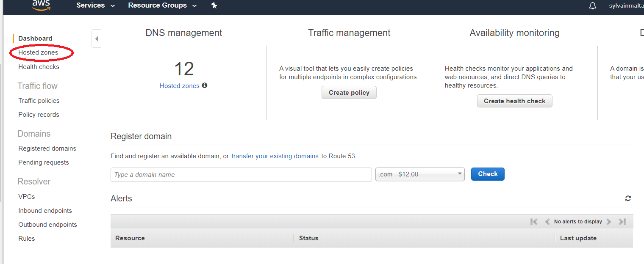Image resolution: width=644 pixels, height=264 pixels.
Task: Click the AWS logo icon
Action: coord(41,5)
